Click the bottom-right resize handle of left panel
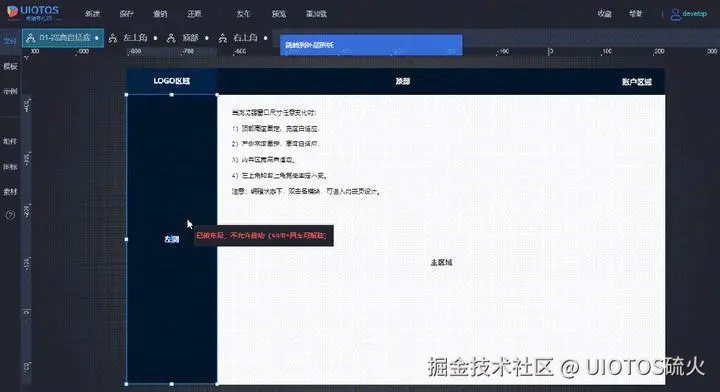The height and width of the screenshot is (392, 720). tap(217, 384)
